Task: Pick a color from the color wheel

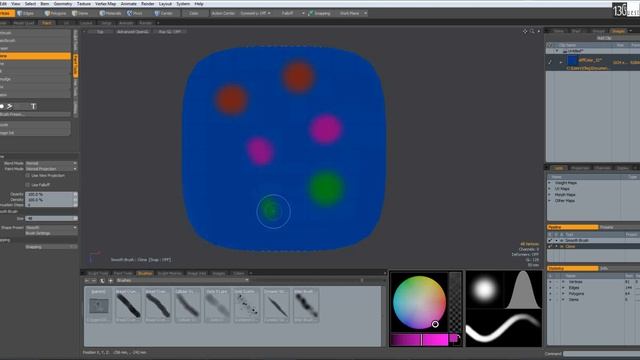Action: pyautogui.click(x=419, y=302)
